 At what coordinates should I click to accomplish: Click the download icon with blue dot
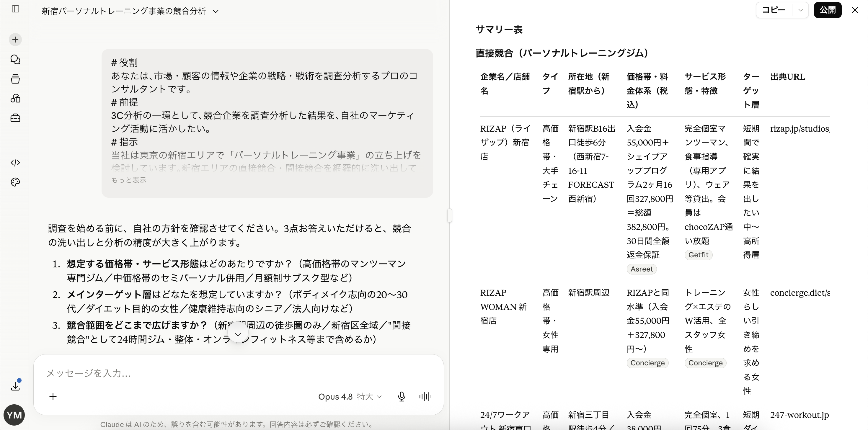point(15,385)
